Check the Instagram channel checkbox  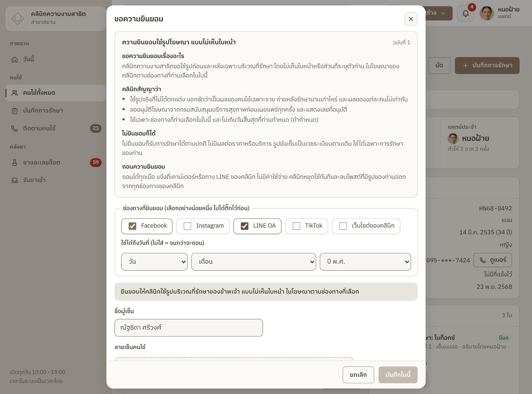coord(188,226)
